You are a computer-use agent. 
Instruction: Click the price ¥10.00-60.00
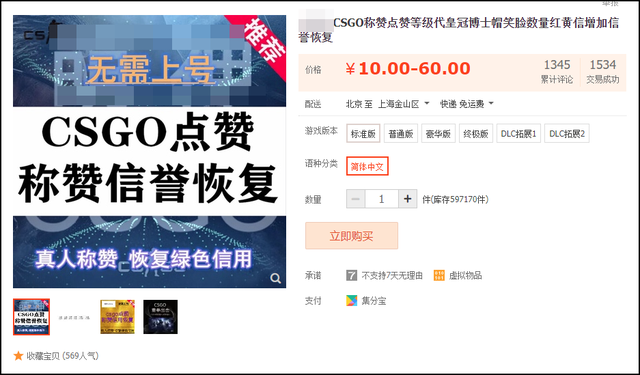pos(408,69)
